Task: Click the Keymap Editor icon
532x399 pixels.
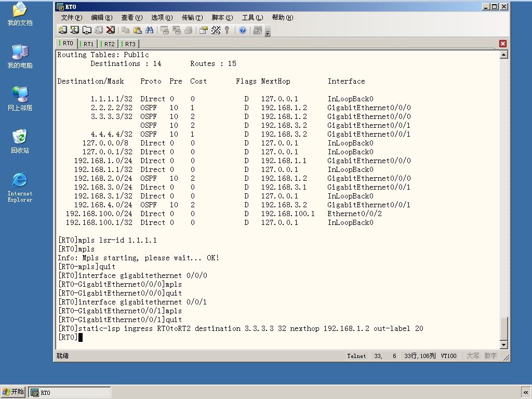Action: (216, 30)
